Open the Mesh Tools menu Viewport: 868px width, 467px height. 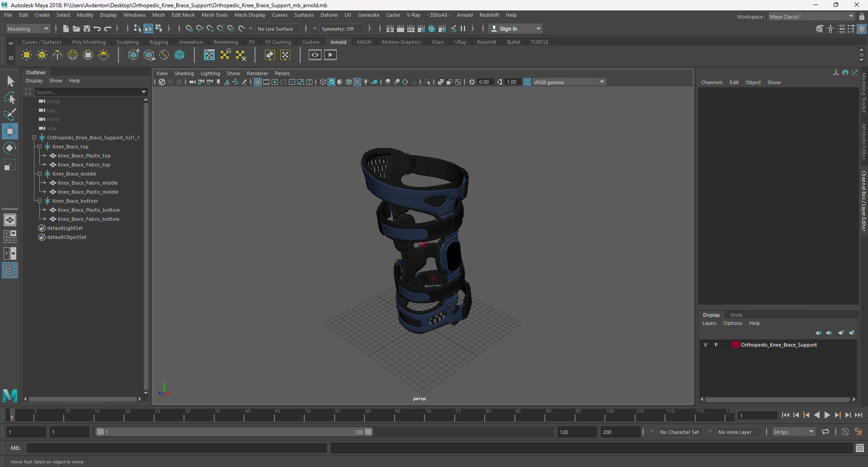click(214, 15)
